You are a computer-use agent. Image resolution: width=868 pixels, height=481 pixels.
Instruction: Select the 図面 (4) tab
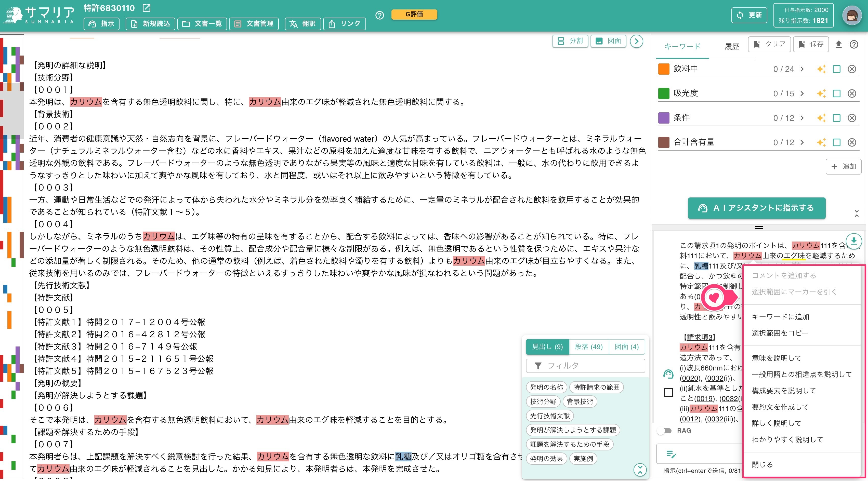pos(627,346)
